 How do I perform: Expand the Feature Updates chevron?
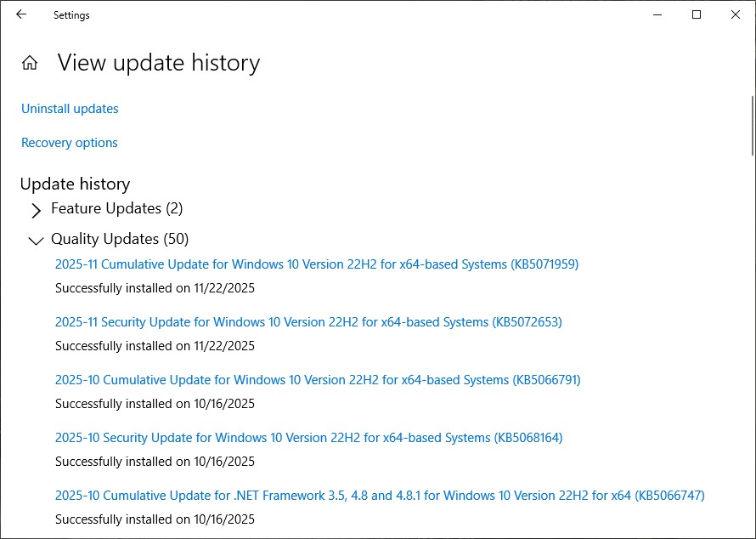36,210
